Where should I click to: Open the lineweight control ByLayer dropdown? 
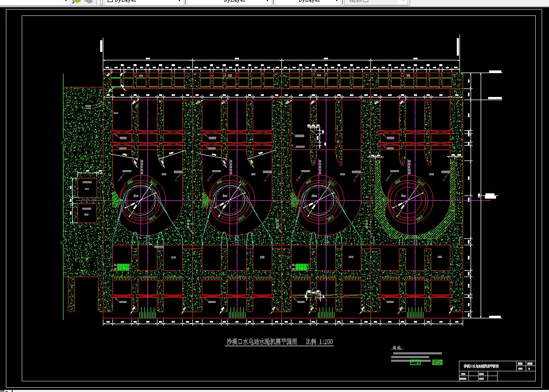point(308,1)
